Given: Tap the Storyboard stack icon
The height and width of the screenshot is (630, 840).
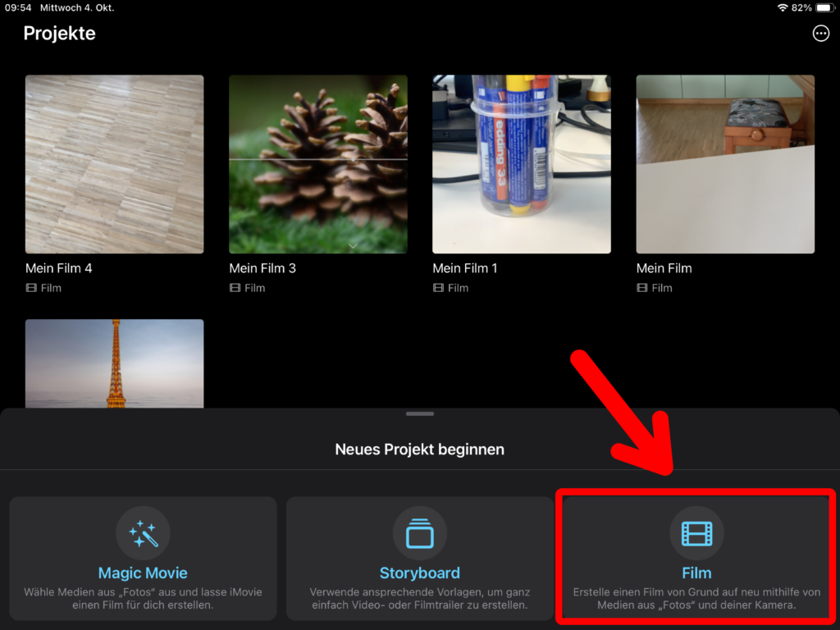Looking at the screenshot, I should click(419, 534).
